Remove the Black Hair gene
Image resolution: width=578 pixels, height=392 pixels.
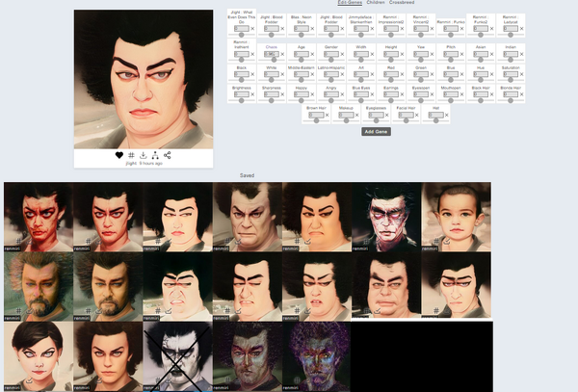(491, 94)
